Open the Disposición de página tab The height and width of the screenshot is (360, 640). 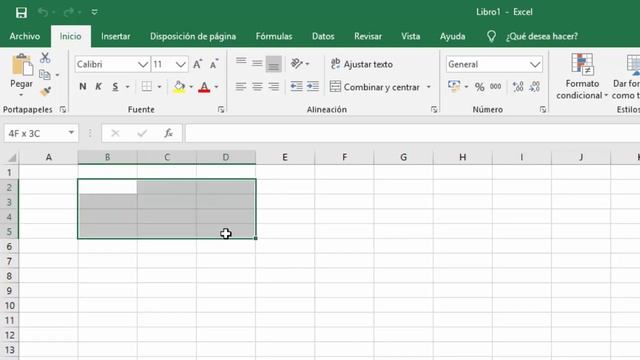coord(193,36)
